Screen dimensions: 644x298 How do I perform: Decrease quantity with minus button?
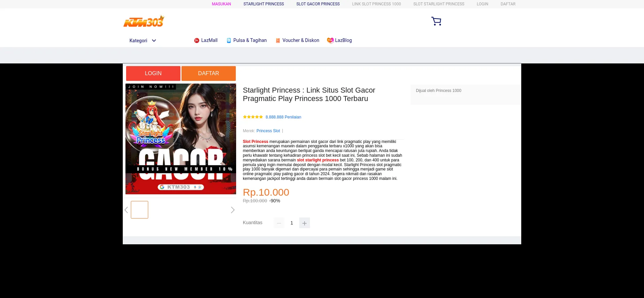pyautogui.click(x=279, y=223)
